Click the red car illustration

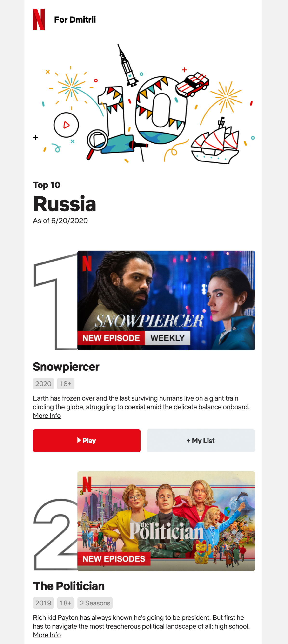(x=192, y=84)
